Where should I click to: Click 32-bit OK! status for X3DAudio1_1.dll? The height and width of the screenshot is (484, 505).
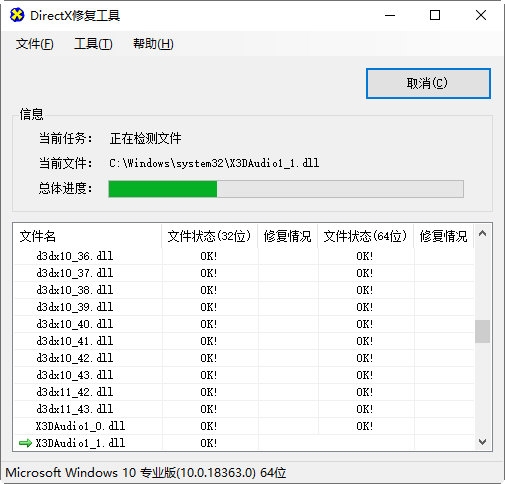[209, 443]
